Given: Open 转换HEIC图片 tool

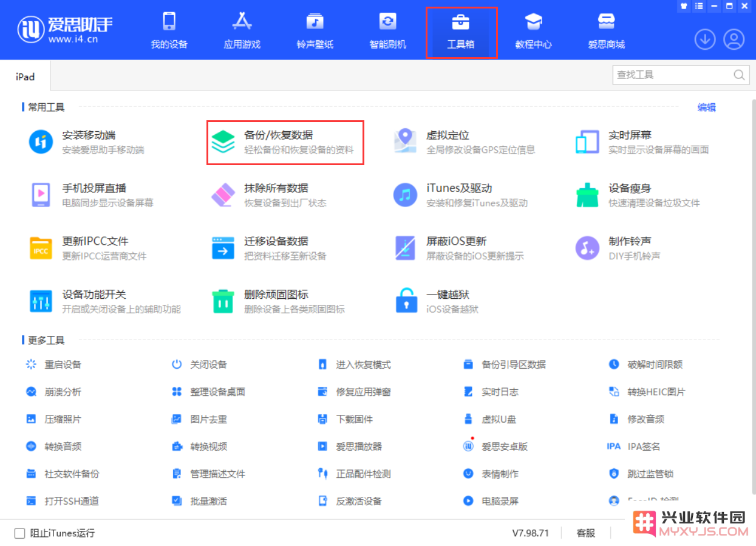Looking at the screenshot, I should (x=647, y=392).
